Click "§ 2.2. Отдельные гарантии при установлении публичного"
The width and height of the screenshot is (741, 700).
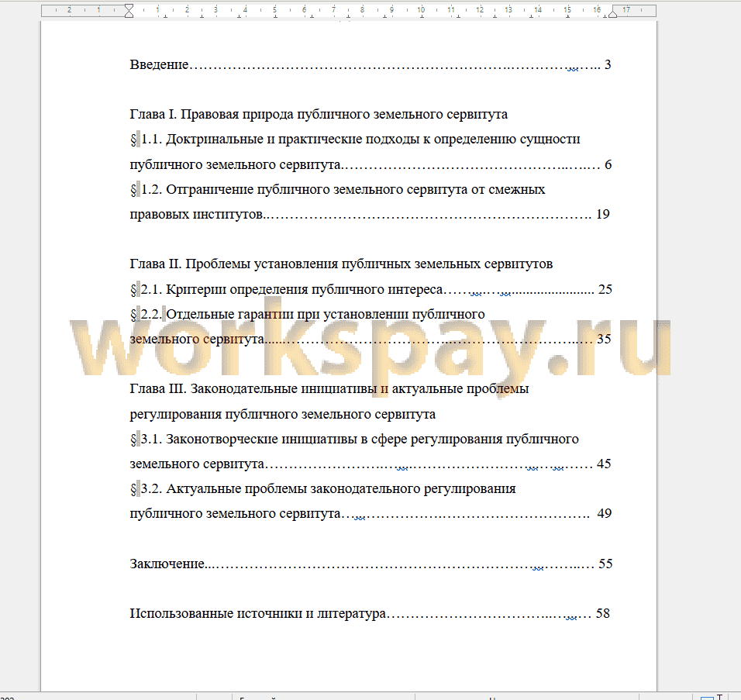pos(307,315)
